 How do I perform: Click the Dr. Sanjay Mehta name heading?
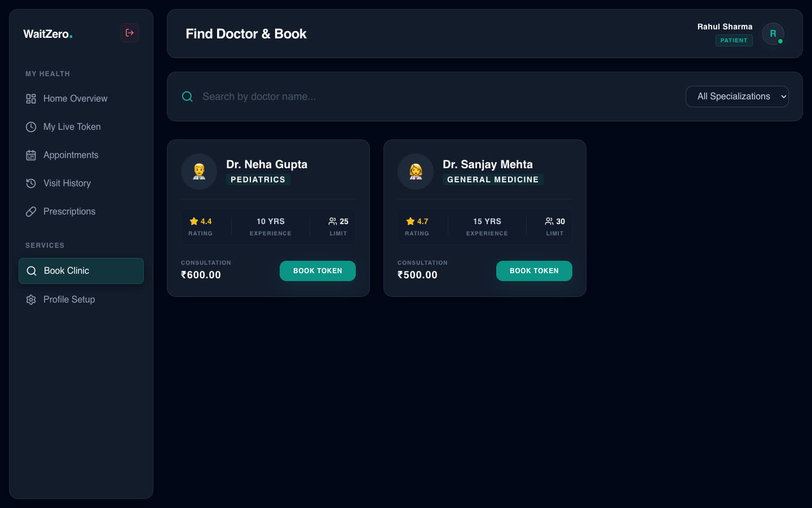(x=488, y=164)
